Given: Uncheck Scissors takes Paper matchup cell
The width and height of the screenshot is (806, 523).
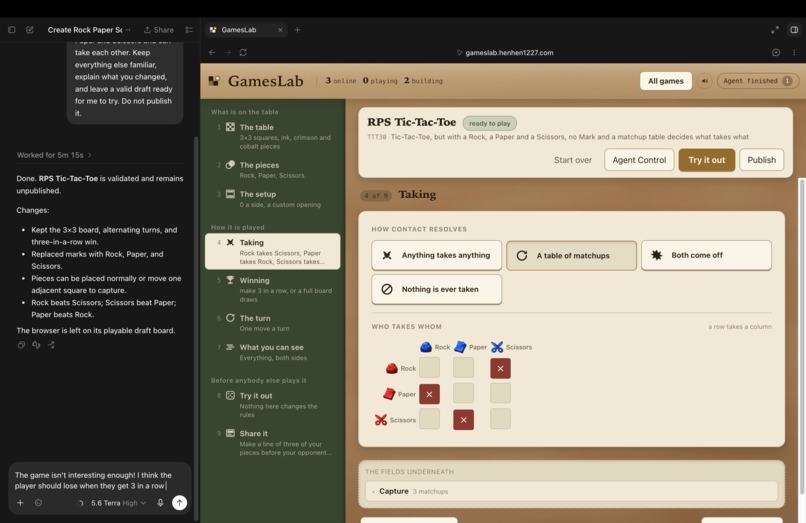Looking at the screenshot, I should (x=463, y=420).
